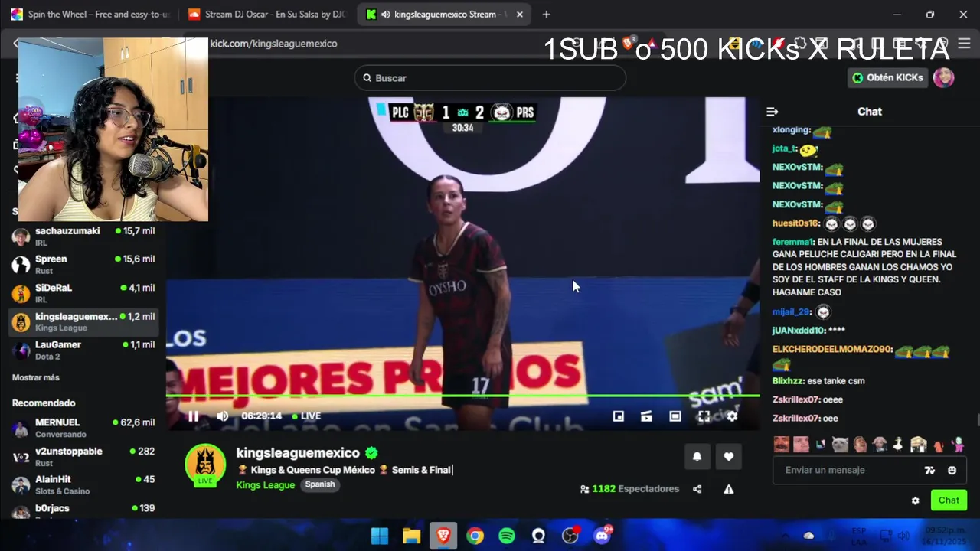Click 1182 Espectadores viewer count

pos(629,489)
